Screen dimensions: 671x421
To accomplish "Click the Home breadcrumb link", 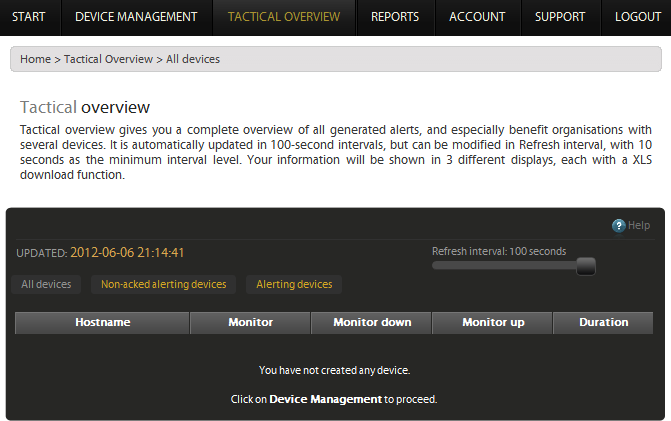I will [x=35, y=59].
